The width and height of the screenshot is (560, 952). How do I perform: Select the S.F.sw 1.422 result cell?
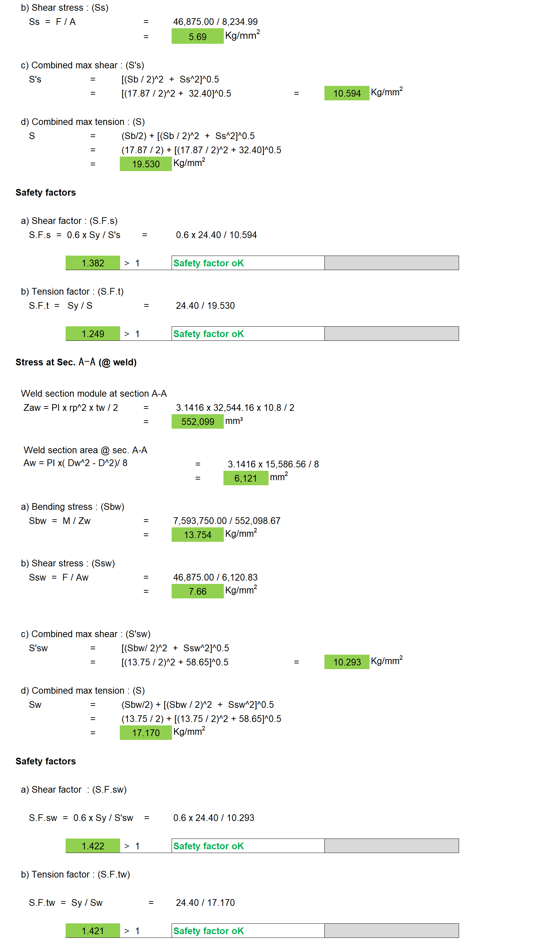click(93, 846)
